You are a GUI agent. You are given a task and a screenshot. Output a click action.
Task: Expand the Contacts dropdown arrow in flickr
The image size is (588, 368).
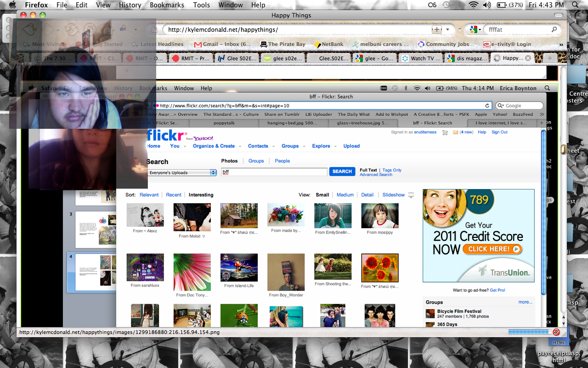(273, 146)
